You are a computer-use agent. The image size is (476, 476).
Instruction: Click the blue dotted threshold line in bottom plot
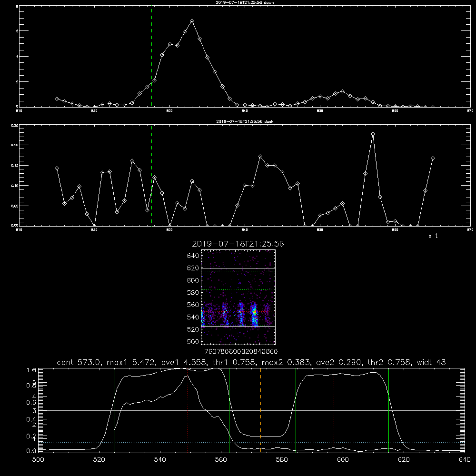click(251, 442)
